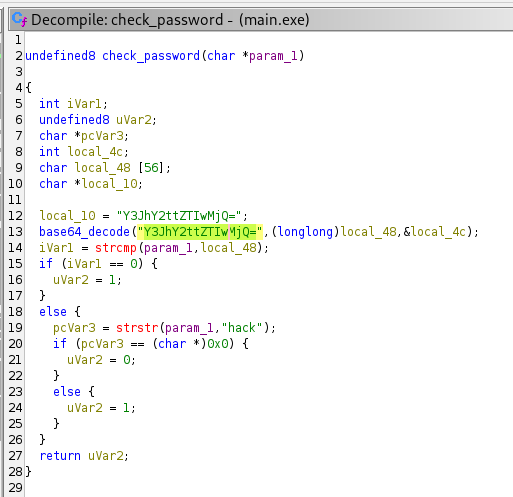
Task: Click strcmp call on line 14
Action: [x=116, y=248]
